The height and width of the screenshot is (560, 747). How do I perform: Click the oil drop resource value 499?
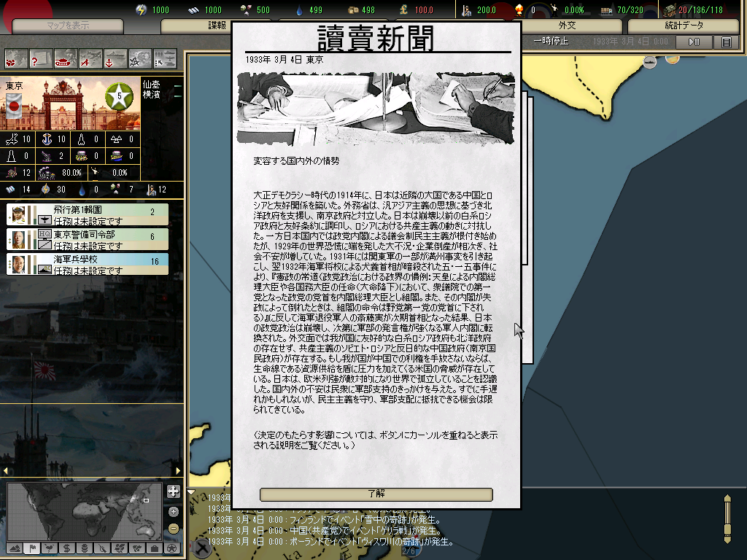coord(315,10)
